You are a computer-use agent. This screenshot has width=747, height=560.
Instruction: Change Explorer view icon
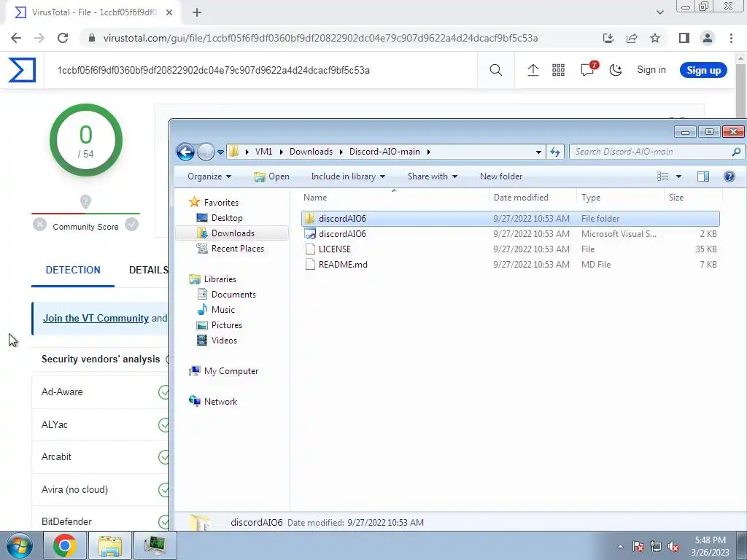662,176
